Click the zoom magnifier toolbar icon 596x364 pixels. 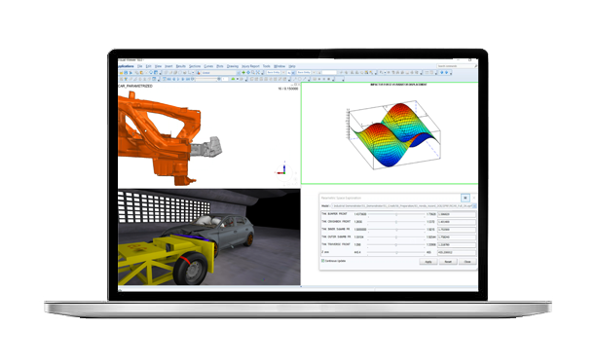[x=253, y=73]
